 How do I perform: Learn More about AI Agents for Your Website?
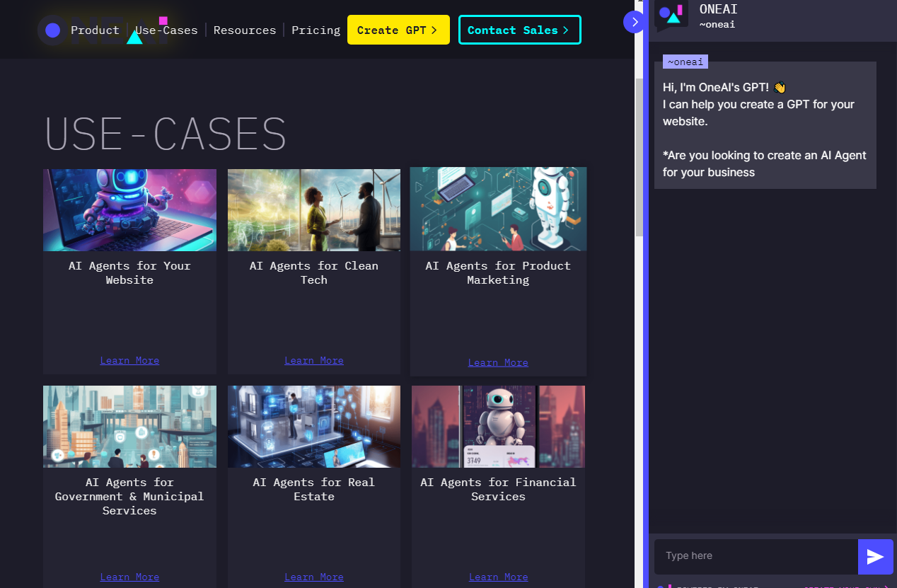129,360
